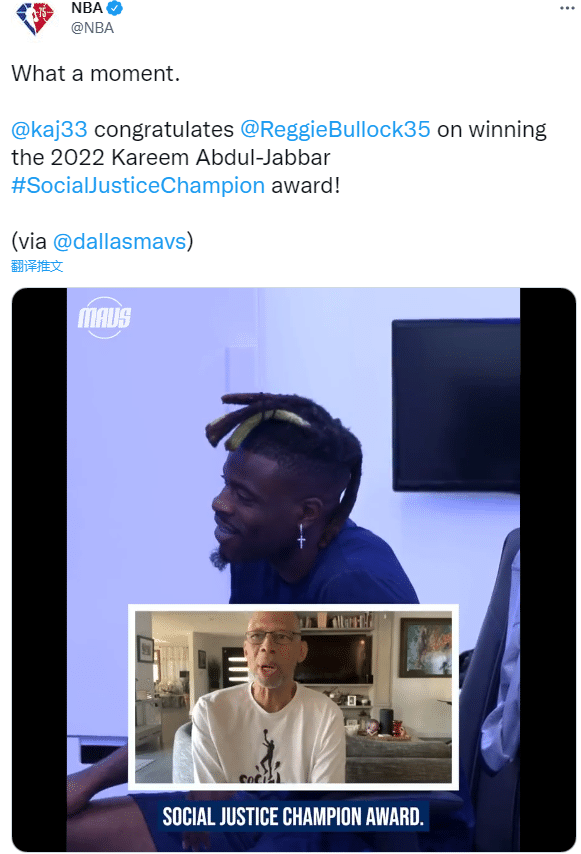The image size is (581, 854).
Task: Open the @NBA handle
Action: (x=92, y=28)
